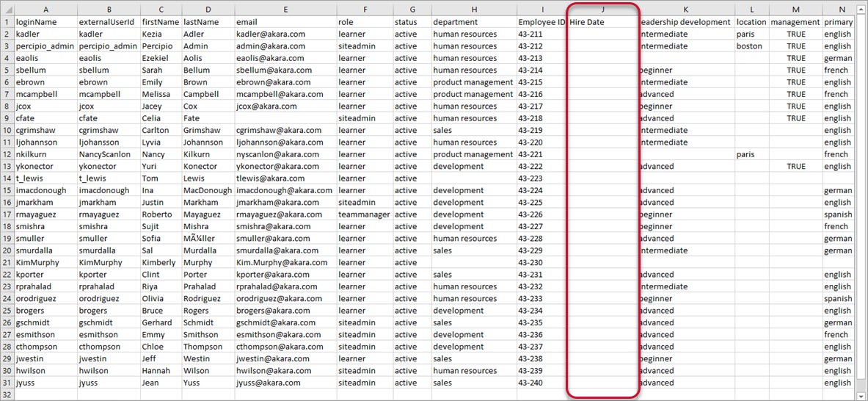Select the firstName cell Gerhard
This screenshot has width=868, height=401.
pyautogui.click(x=160, y=322)
